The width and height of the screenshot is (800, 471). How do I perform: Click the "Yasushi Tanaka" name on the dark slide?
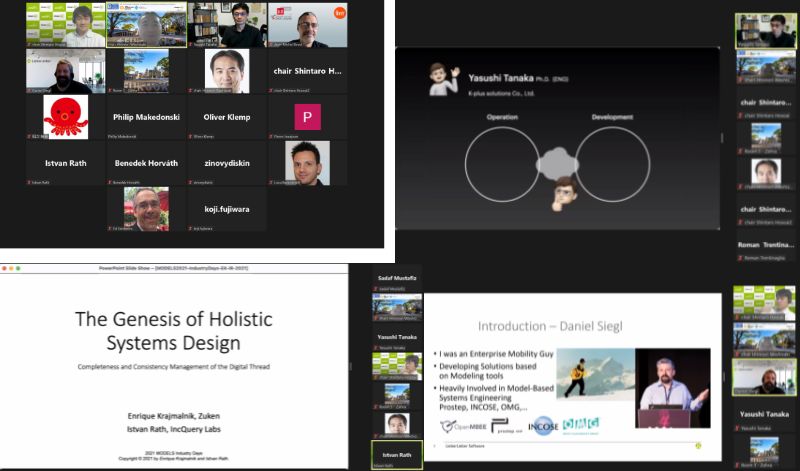pyautogui.click(x=501, y=78)
